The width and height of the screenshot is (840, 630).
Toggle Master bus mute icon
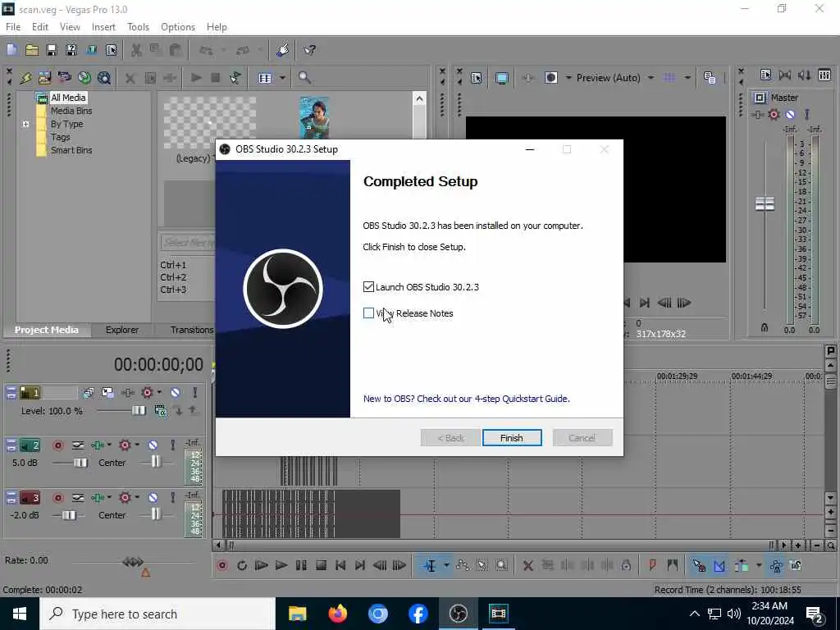tap(790, 114)
